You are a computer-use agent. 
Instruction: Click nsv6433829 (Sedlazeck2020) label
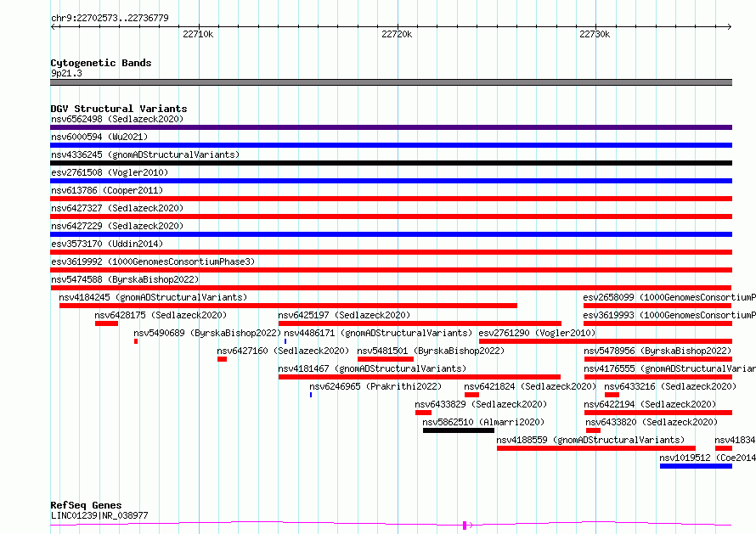pos(481,404)
